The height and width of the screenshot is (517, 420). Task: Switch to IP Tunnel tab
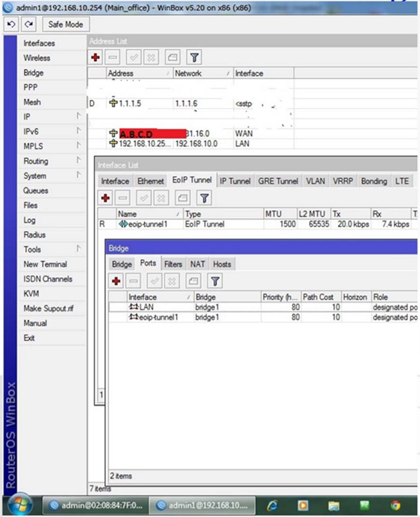click(235, 181)
